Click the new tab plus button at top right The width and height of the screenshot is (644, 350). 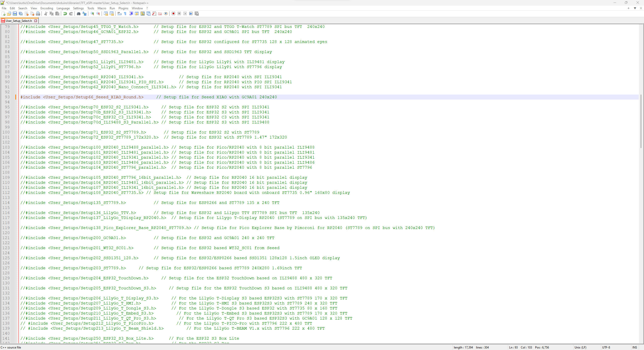(x=628, y=8)
